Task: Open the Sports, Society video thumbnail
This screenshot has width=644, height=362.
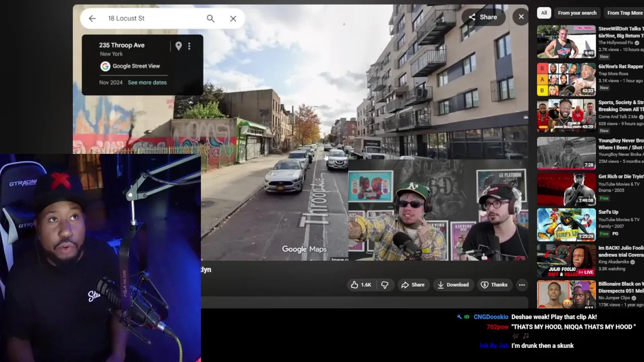Action: (566, 116)
